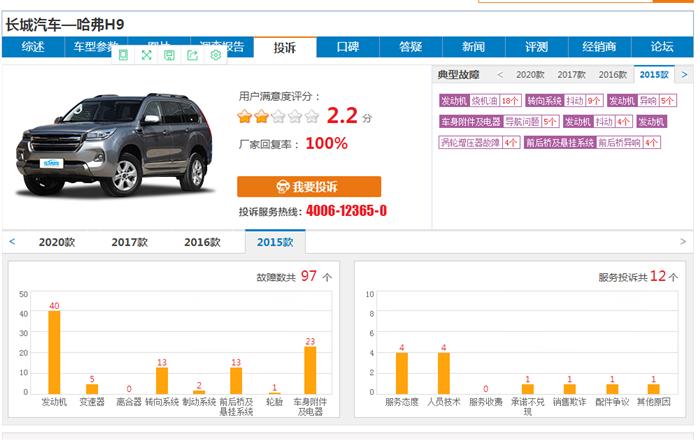The image size is (700, 440).
Task: Click the 车身附件及电器 bar showing 23
Action: point(310,370)
